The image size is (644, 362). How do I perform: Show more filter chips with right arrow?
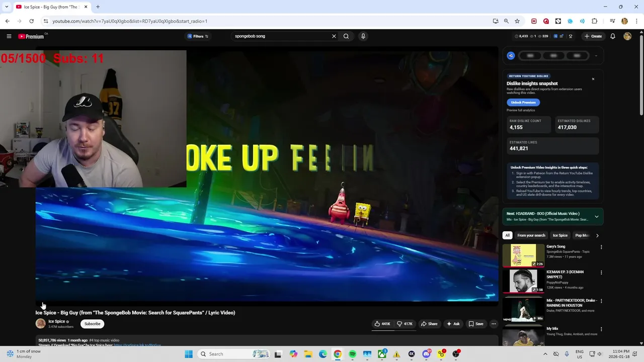pyautogui.click(x=597, y=235)
